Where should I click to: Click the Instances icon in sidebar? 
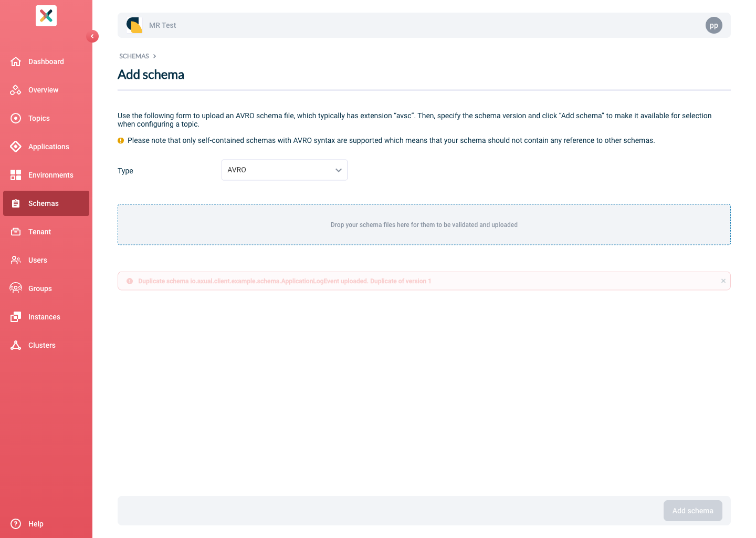pos(16,317)
